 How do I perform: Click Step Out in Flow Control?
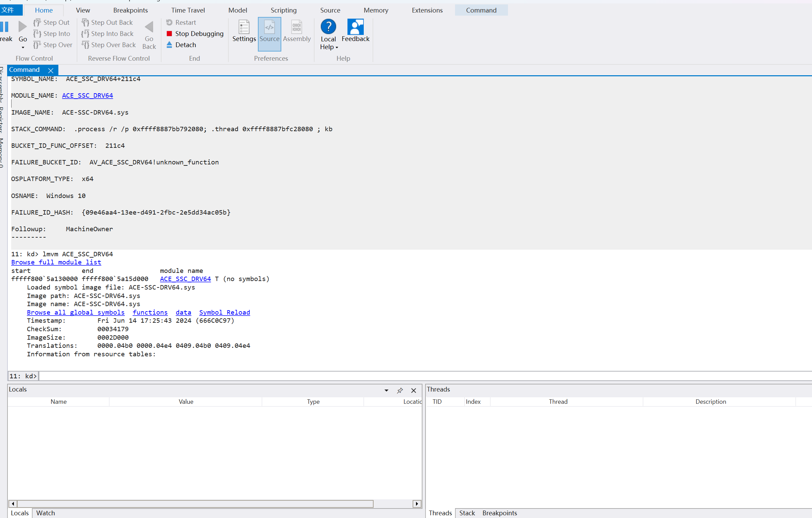[52, 22]
